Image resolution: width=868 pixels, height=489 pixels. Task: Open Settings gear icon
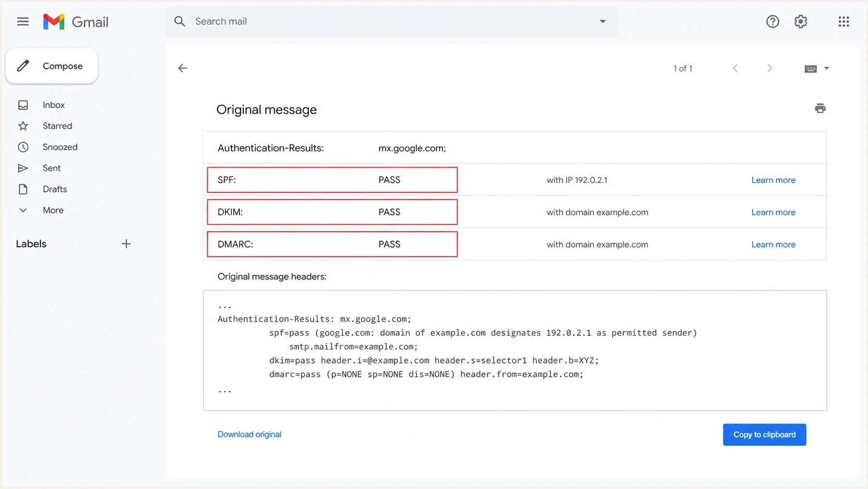click(x=801, y=21)
